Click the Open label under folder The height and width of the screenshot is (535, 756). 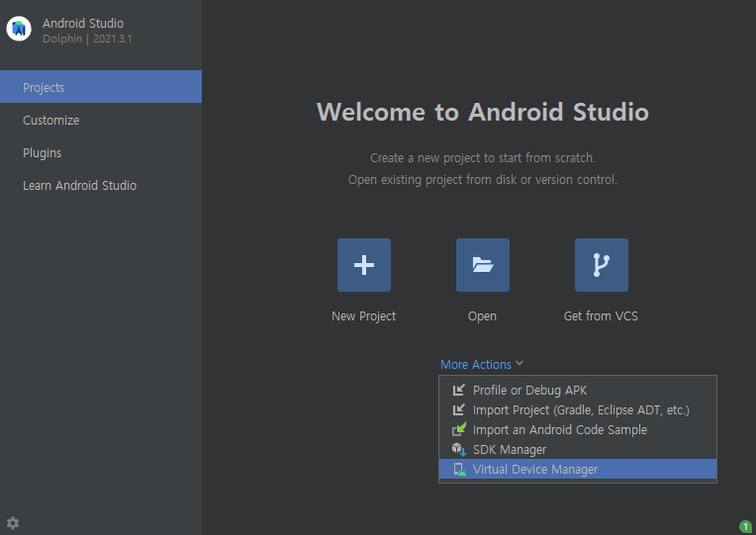coord(482,316)
